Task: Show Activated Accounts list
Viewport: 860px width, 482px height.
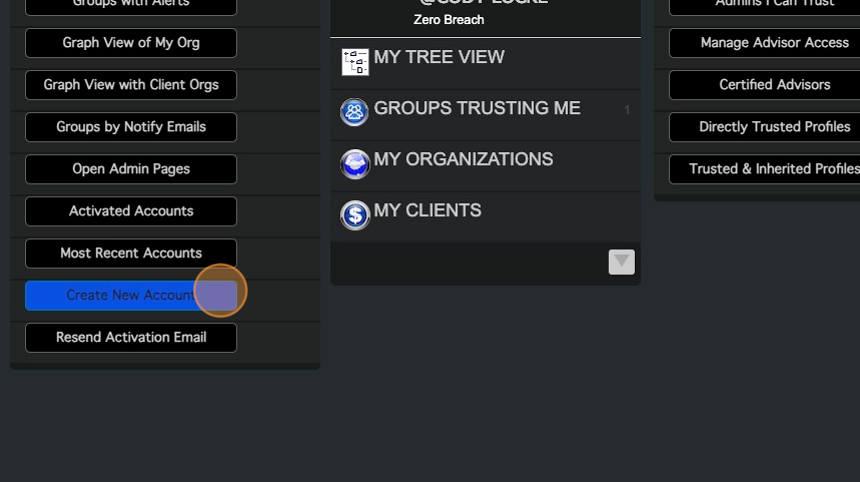Action: 131,211
